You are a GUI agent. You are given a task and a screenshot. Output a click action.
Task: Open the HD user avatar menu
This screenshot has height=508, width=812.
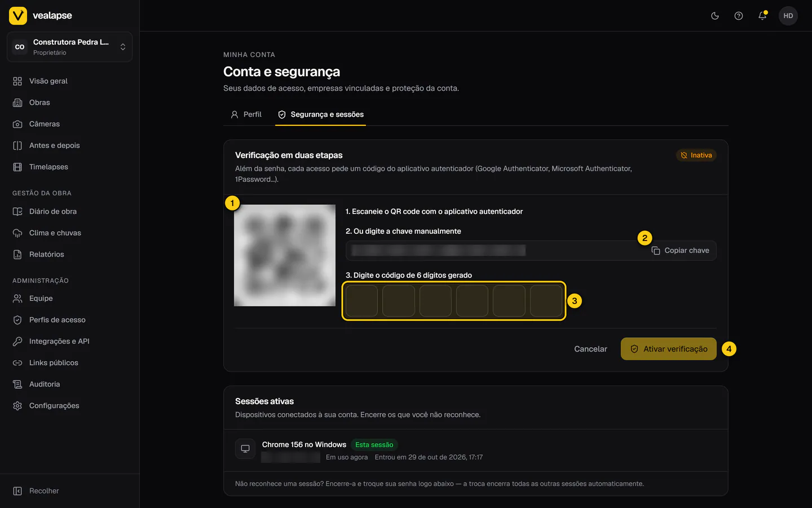click(788, 16)
